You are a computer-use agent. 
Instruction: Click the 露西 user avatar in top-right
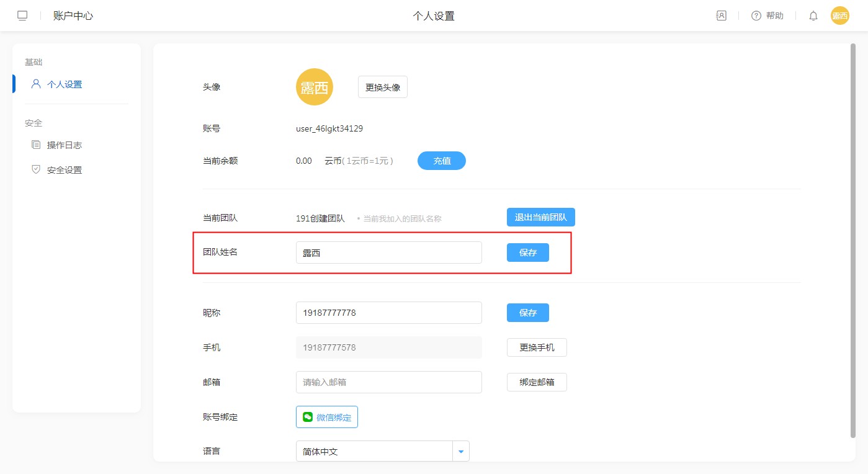click(839, 16)
